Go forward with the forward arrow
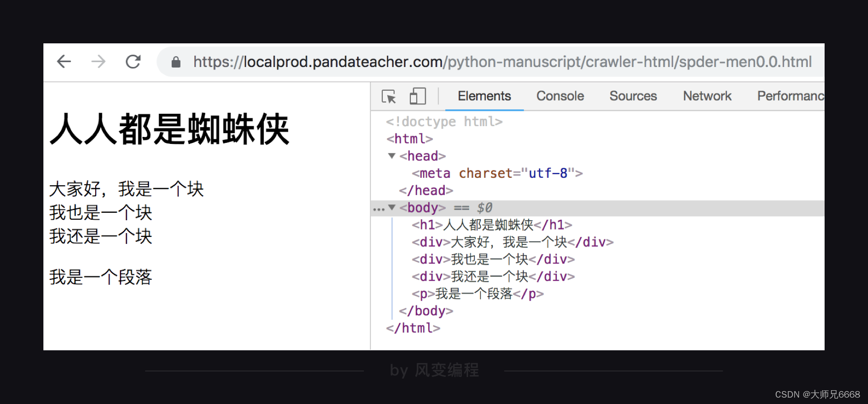This screenshot has width=868, height=404. click(99, 62)
